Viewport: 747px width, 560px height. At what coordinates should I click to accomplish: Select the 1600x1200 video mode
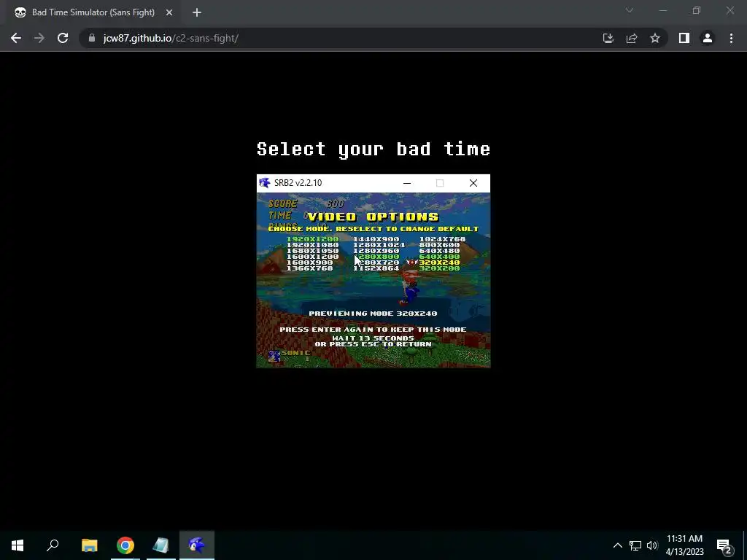(x=312, y=257)
